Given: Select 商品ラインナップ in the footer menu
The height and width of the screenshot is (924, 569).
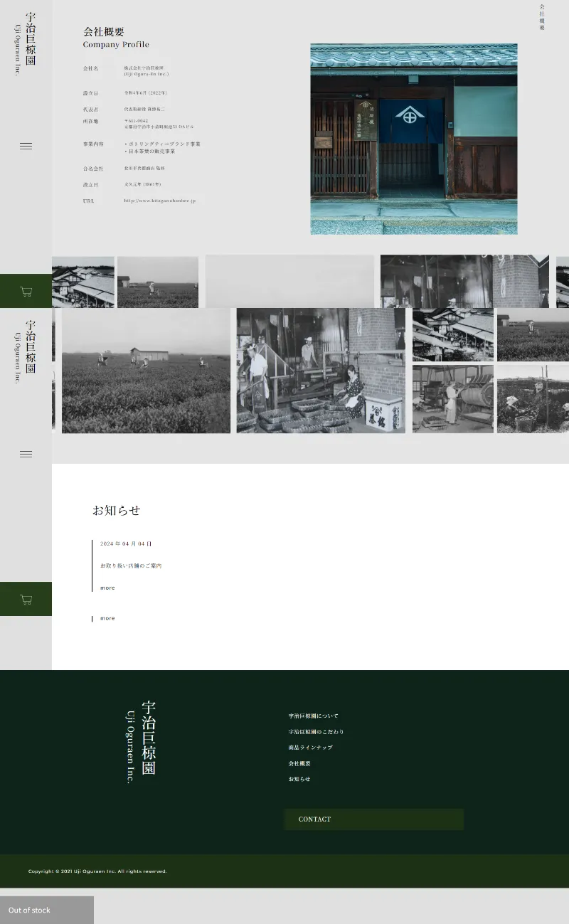Looking at the screenshot, I should pyautogui.click(x=310, y=747).
